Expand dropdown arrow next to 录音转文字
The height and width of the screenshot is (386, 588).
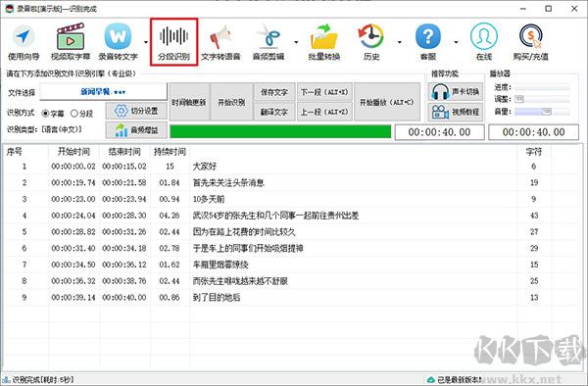[x=146, y=42]
